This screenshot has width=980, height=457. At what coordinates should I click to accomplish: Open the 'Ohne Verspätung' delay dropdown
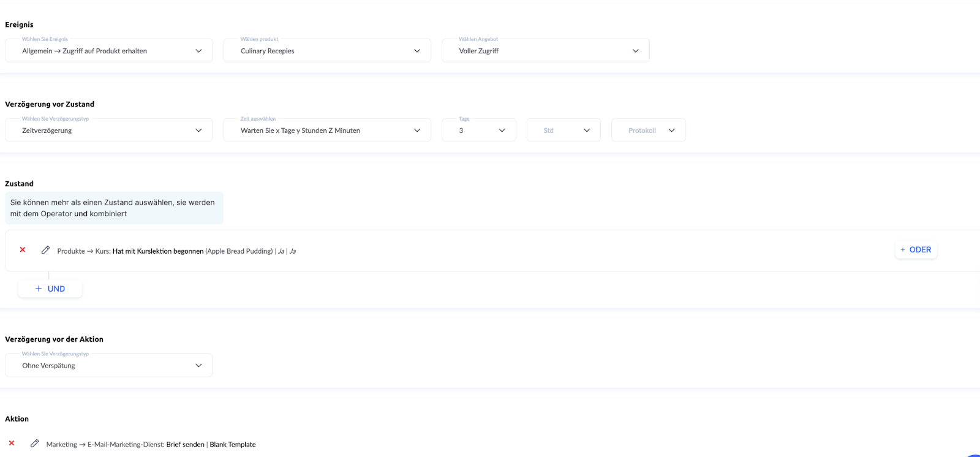coord(109,366)
